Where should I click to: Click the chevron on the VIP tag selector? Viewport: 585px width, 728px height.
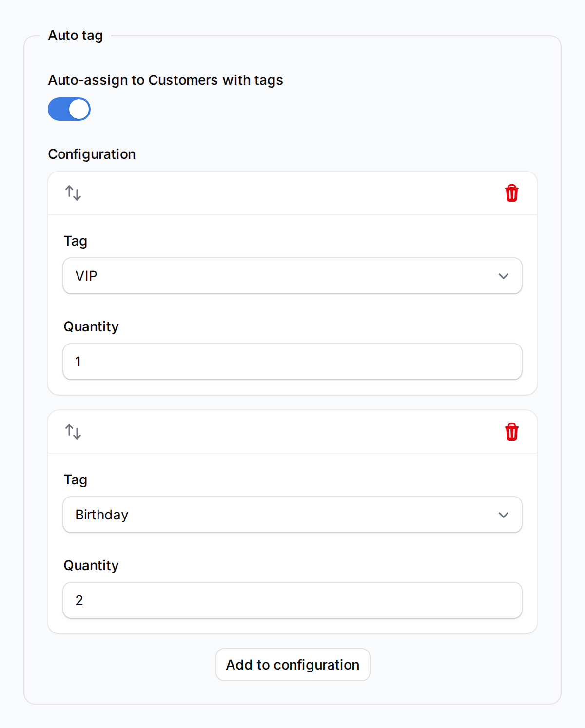click(504, 276)
